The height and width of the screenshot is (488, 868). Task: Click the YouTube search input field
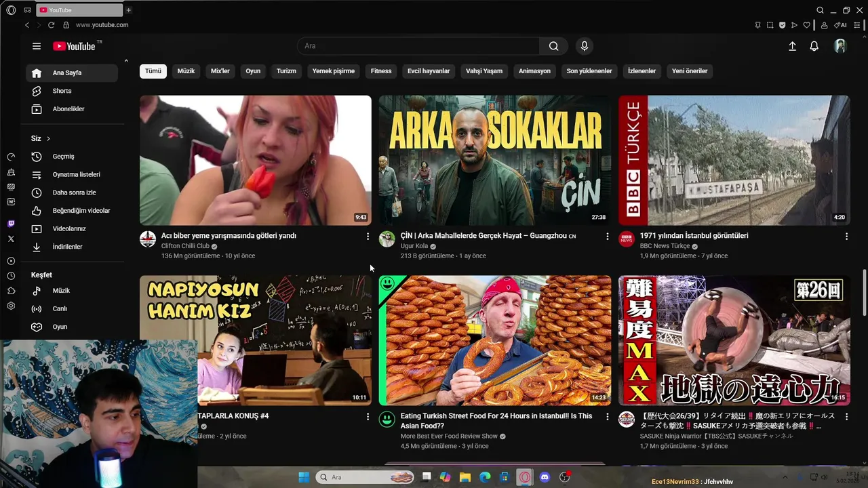418,46
